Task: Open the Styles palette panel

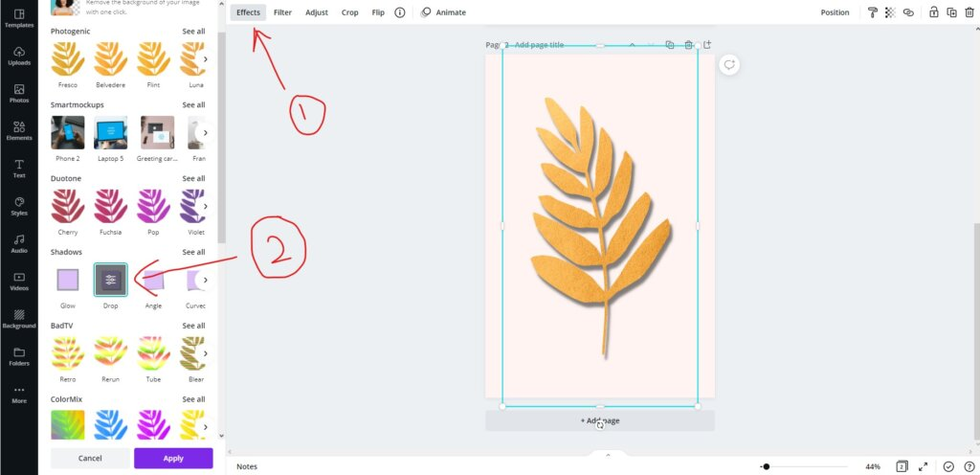Action: pos(19,206)
